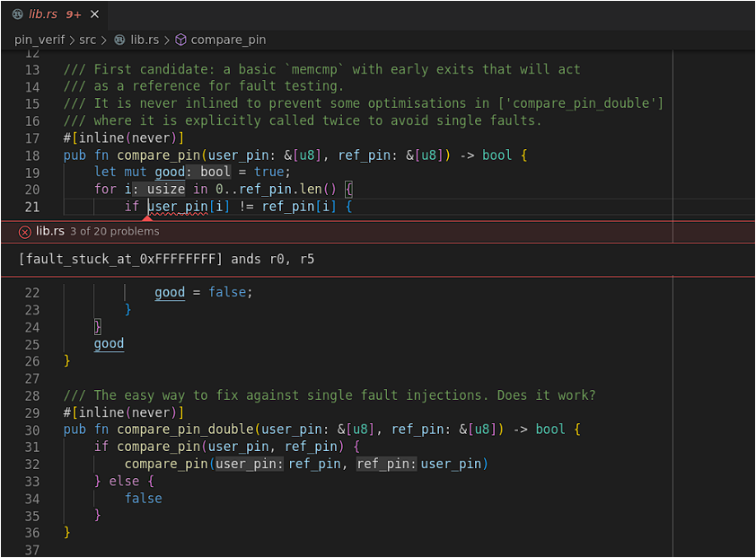Open the compare_pin symbol breadcrumb
Screen dimensions: 756x558
pos(228,40)
